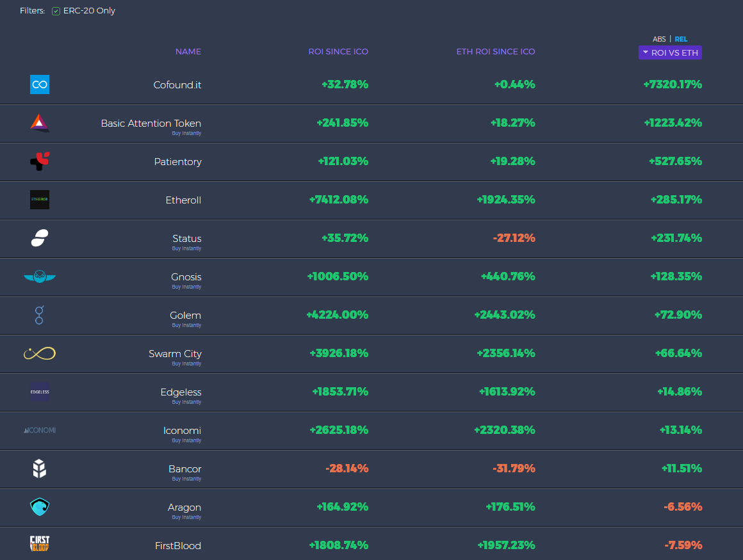
Task: Click the +7412.08% Etheroll ROI value
Action: tap(339, 200)
